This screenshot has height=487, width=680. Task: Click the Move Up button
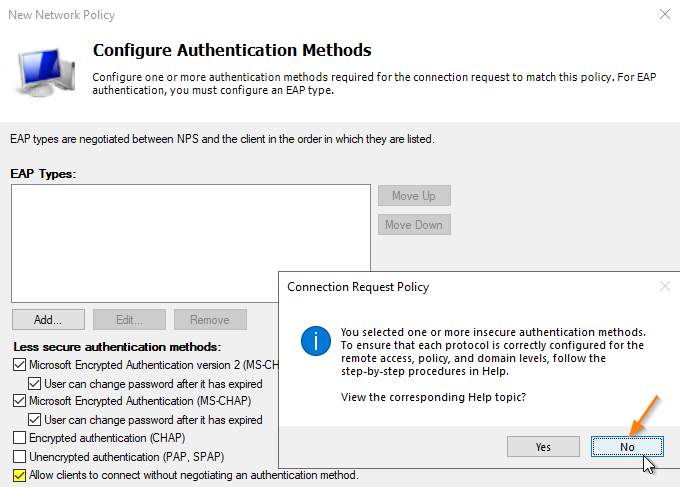pyautogui.click(x=413, y=195)
